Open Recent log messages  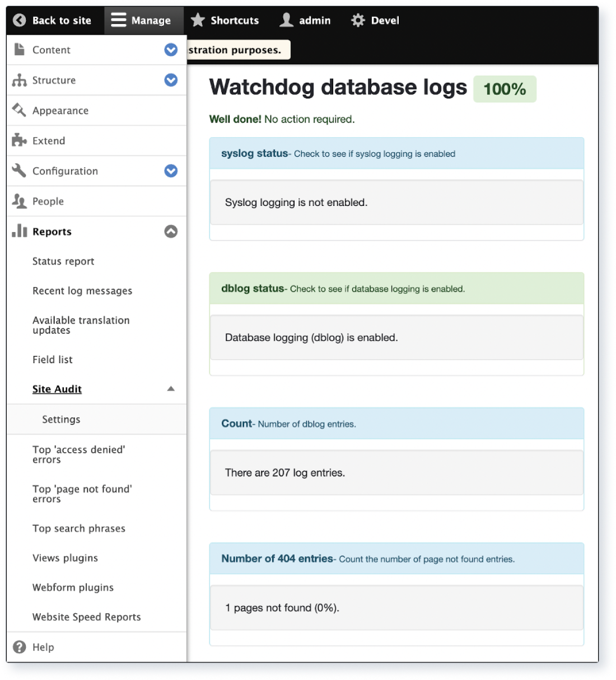point(82,290)
